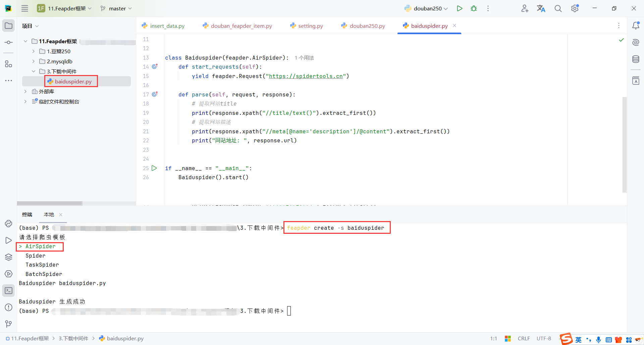Open PyCharm settings gear

pyautogui.click(x=575, y=8)
